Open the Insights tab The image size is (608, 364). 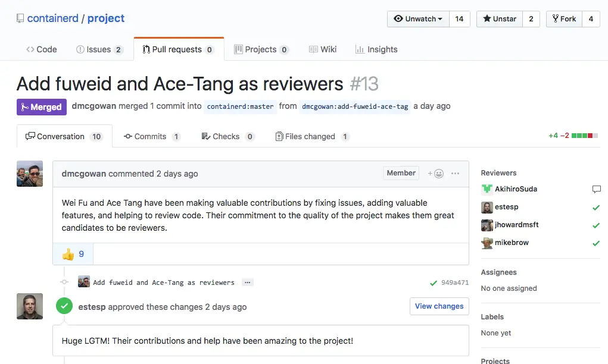pyautogui.click(x=376, y=49)
